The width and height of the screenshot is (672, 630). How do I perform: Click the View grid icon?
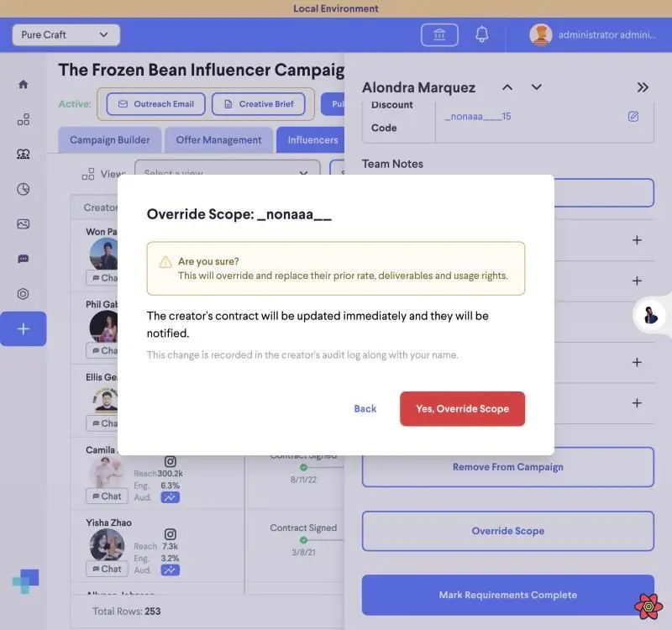coord(88,174)
